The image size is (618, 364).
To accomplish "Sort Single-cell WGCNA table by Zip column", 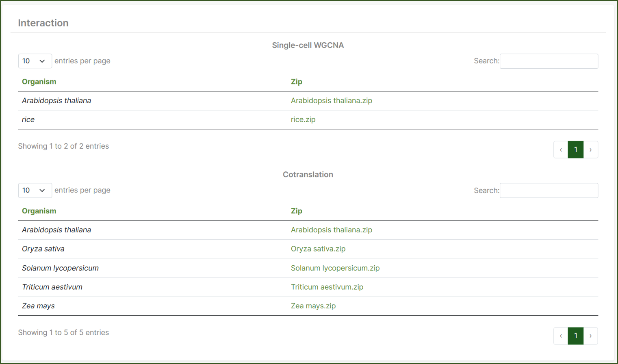I will [296, 82].
